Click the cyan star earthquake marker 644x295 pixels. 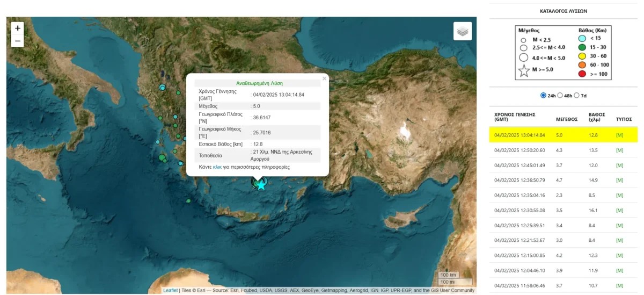(x=261, y=185)
